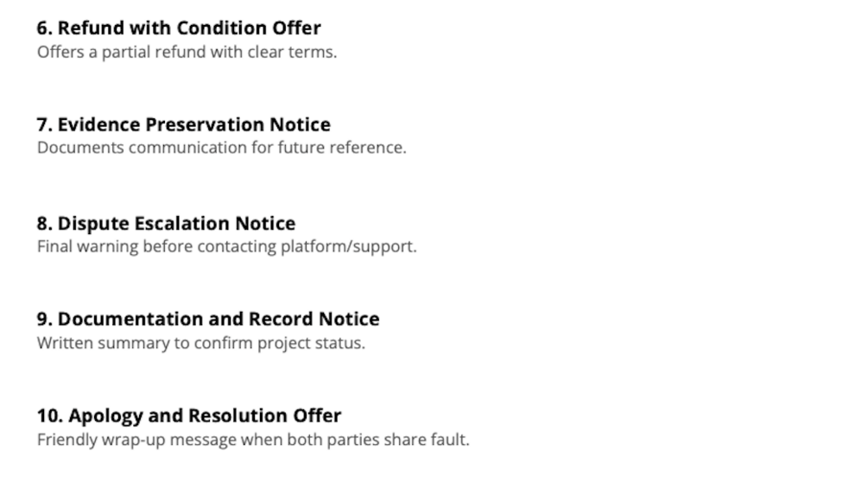Select the '9. Documentation and Record Notice' heading

click(208, 319)
